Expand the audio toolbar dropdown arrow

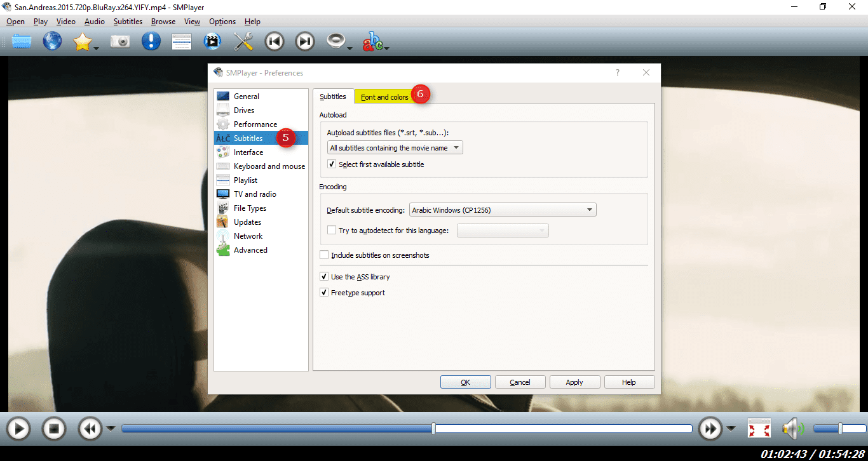[x=349, y=48]
